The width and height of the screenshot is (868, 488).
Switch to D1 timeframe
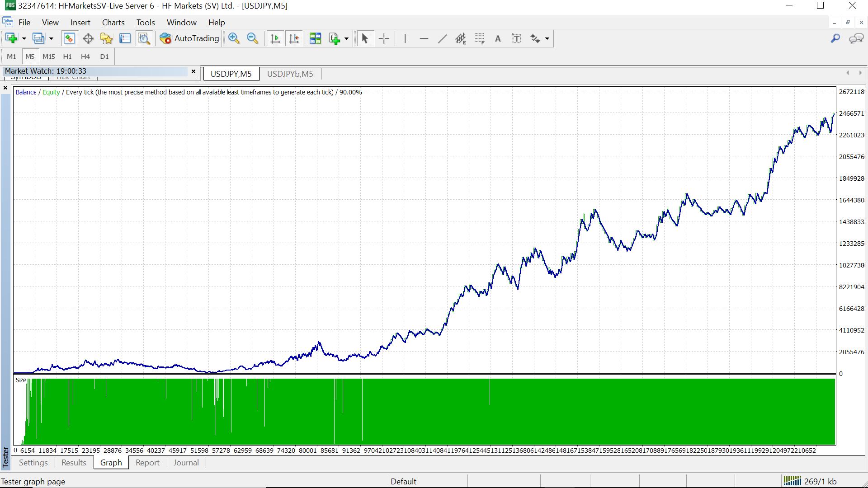point(104,56)
